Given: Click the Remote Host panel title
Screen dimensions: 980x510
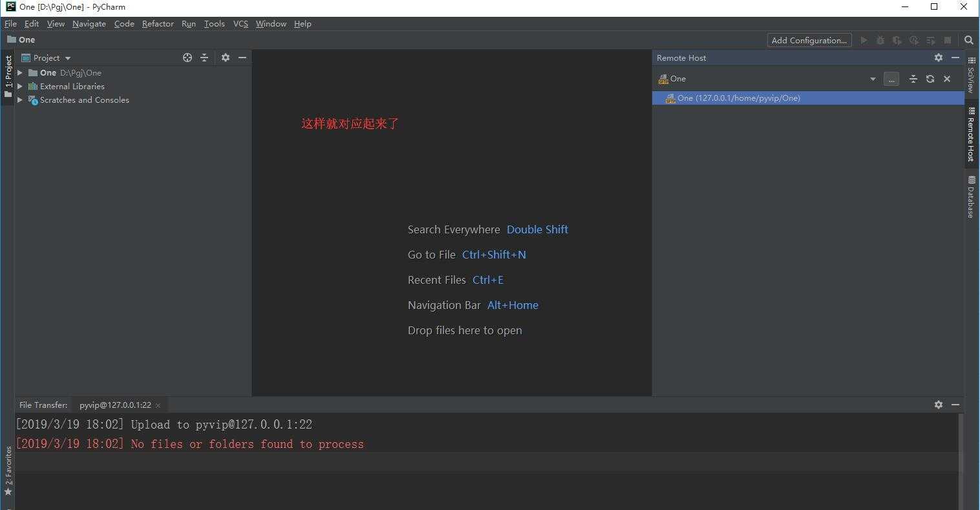Looking at the screenshot, I should [x=681, y=58].
